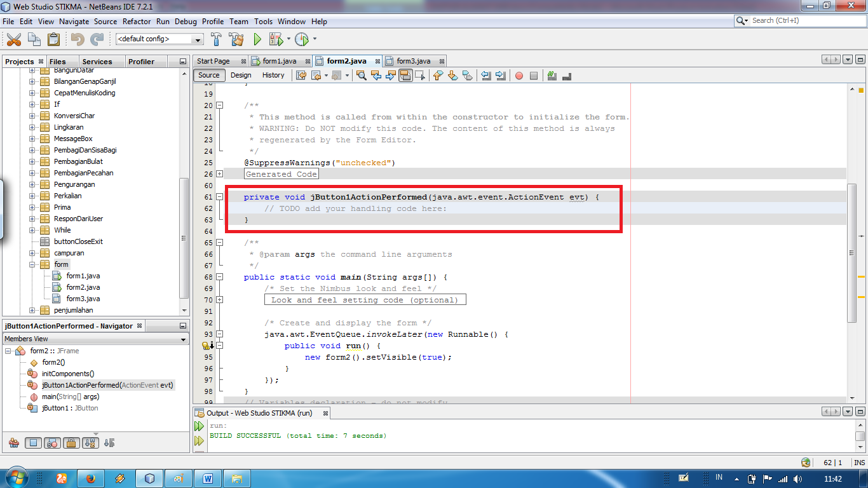Click the Find Selection magnifier in editor toolbar

[x=361, y=75]
